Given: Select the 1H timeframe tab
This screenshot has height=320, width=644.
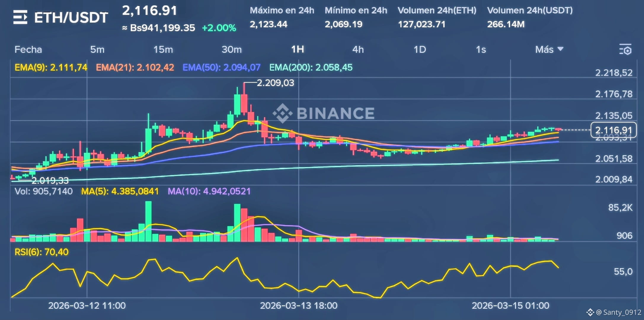Looking at the screenshot, I should (x=298, y=49).
